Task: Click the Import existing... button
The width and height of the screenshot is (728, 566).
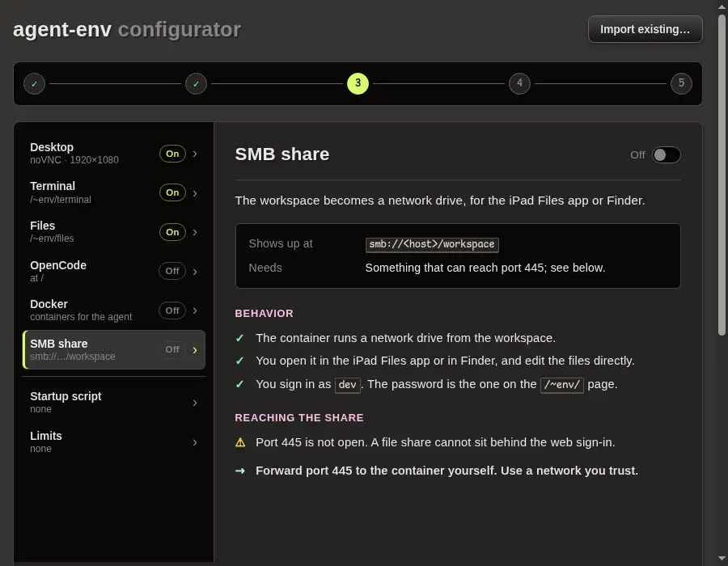Action: click(645, 29)
